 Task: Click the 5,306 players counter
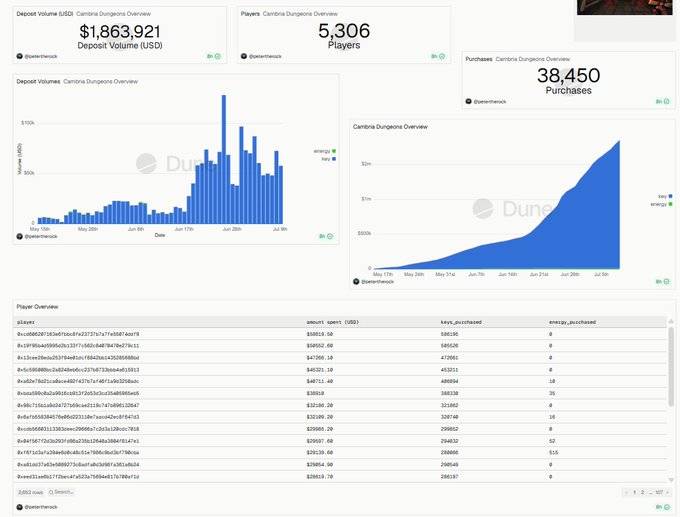[344, 31]
